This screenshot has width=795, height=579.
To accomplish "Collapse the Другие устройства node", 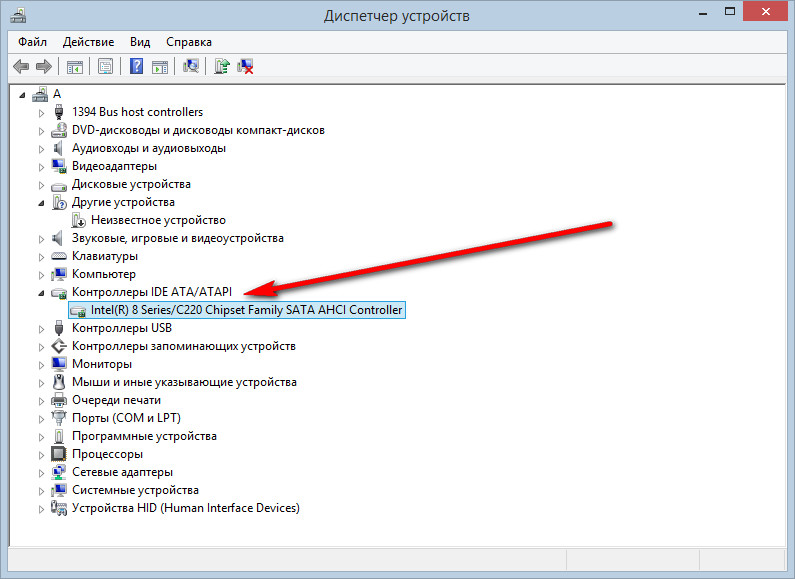I will (41, 202).
